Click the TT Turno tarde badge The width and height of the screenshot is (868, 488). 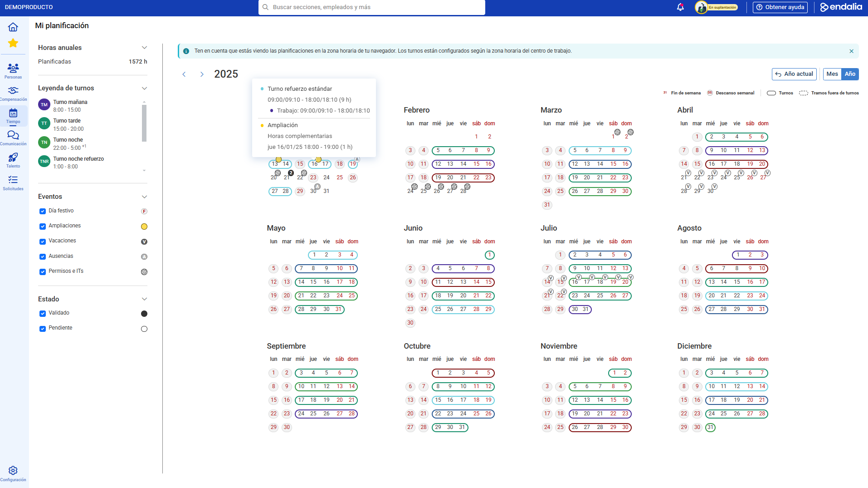pos(44,123)
